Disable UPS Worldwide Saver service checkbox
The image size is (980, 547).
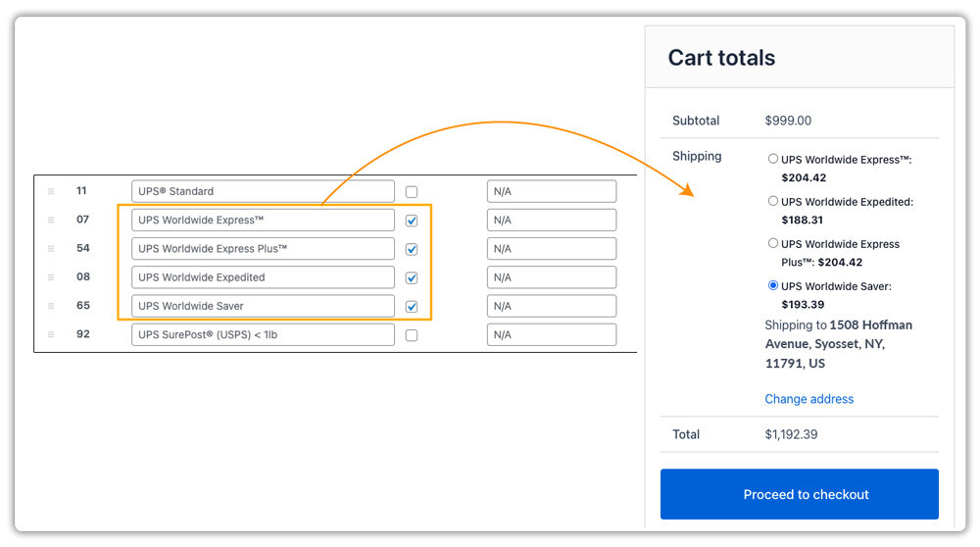point(412,307)
